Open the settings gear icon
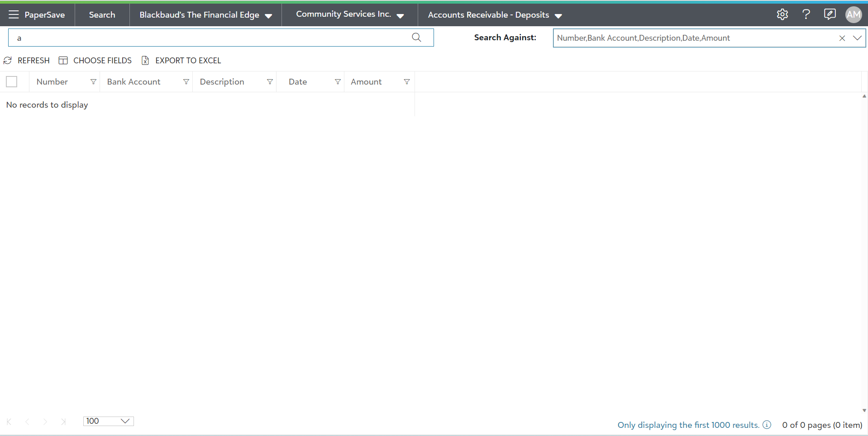Viewport: 868px width, 436px height. click(782, 14)
